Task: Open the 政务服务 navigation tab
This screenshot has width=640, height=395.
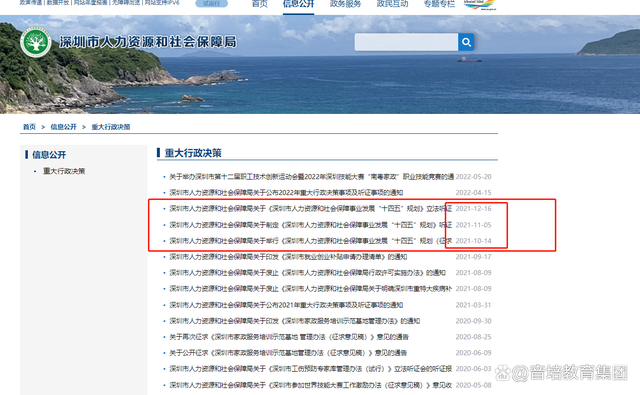Action: [345, 4]
